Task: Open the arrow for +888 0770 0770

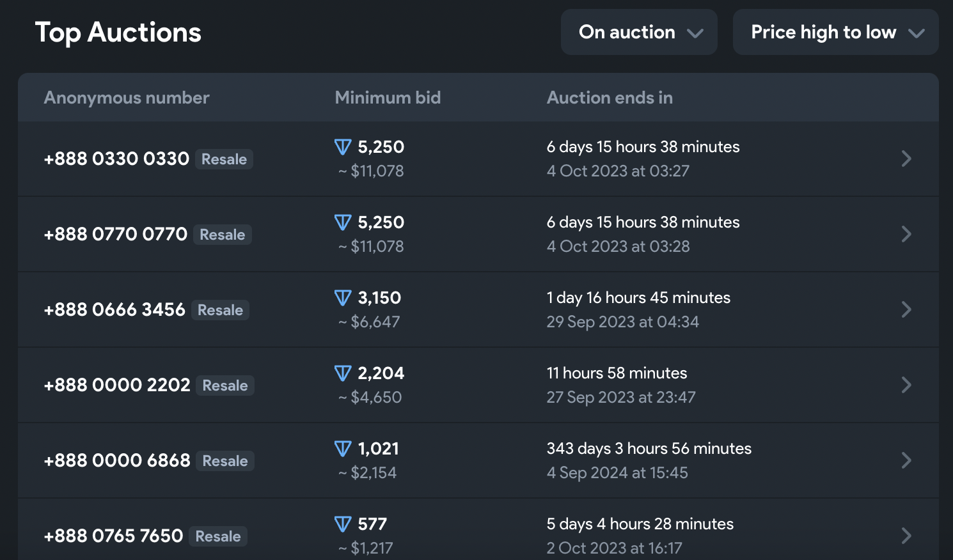Action: click(x=906, y=234)
